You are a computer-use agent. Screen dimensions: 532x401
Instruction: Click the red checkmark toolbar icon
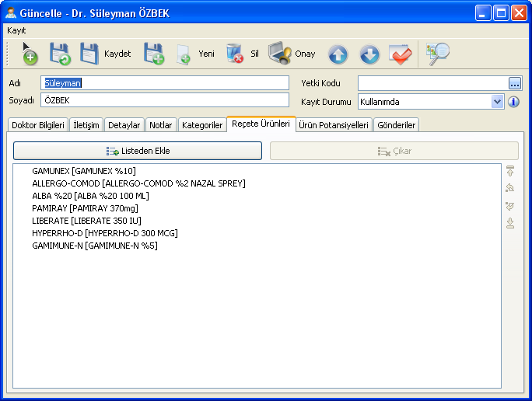click(x=401, y=54)
